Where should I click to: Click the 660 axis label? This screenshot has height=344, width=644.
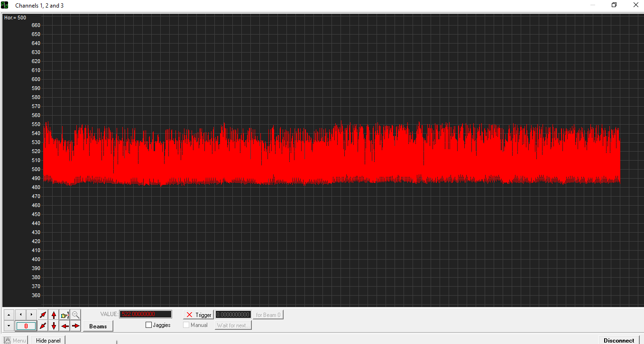(36, 25)
